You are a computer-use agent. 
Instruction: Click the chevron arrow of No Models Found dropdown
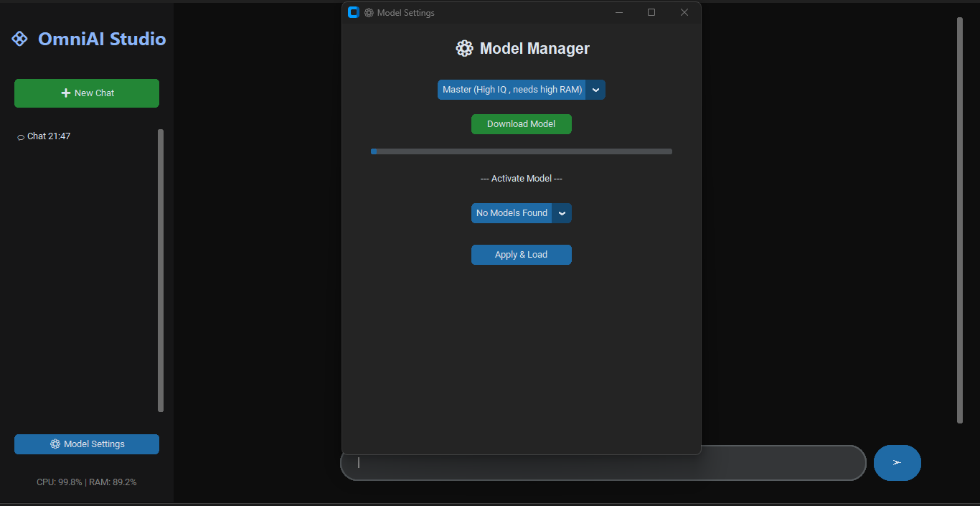[x=562, y=213]
